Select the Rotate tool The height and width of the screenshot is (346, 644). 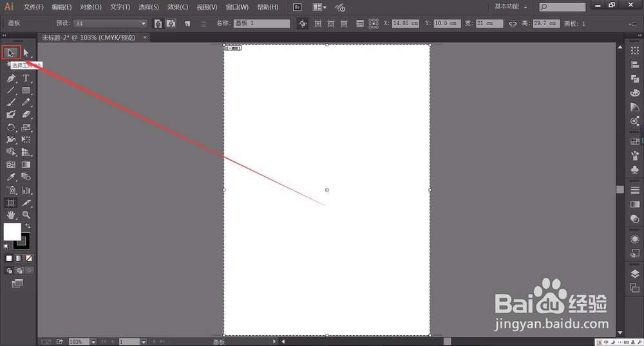click(11, 127)
